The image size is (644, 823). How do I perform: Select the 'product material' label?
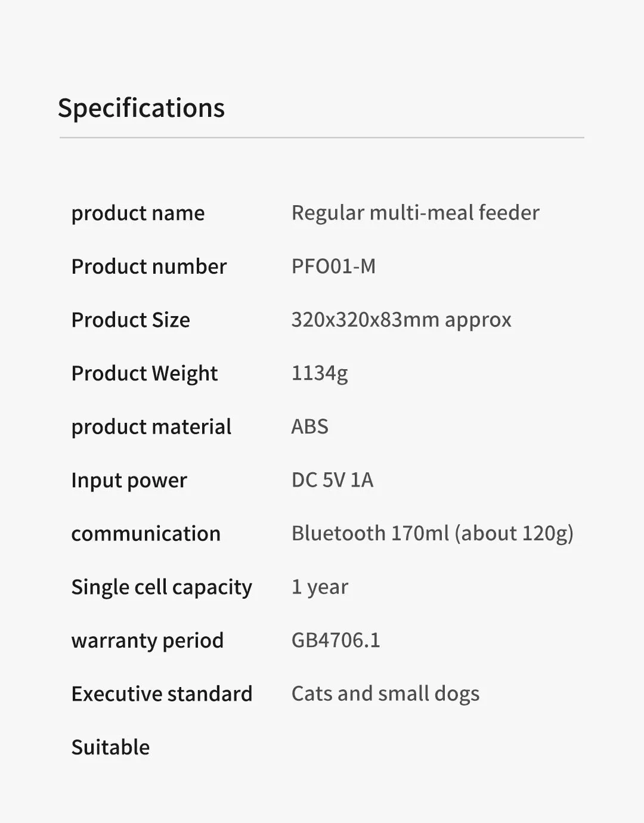click(x=151, y=427)
